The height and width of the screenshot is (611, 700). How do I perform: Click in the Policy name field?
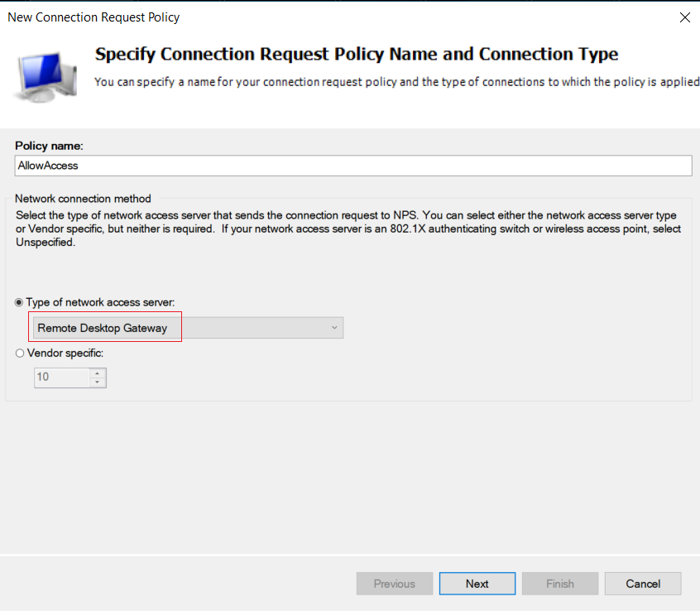click(353, 166)
